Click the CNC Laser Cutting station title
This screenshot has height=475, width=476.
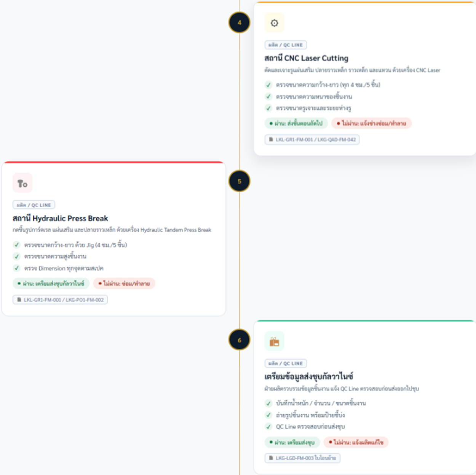point(306,58)
